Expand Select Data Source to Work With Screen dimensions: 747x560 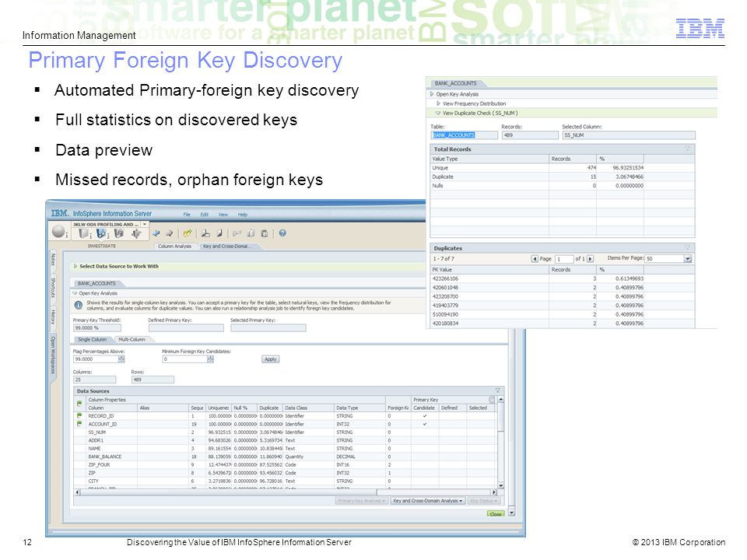point(75,266)
